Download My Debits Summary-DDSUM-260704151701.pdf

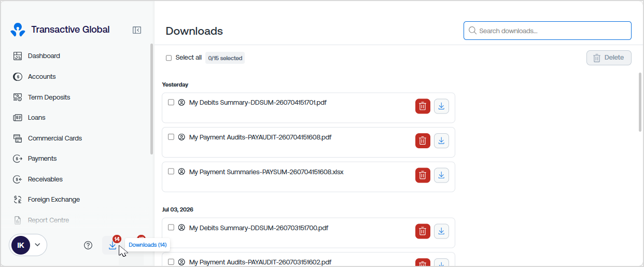click(441, 106)
